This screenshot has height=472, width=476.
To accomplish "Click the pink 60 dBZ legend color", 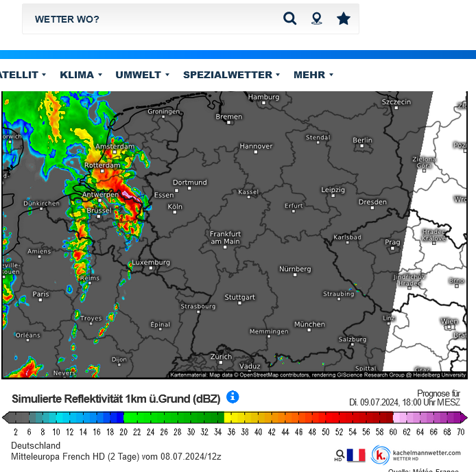I will (396, 417).
